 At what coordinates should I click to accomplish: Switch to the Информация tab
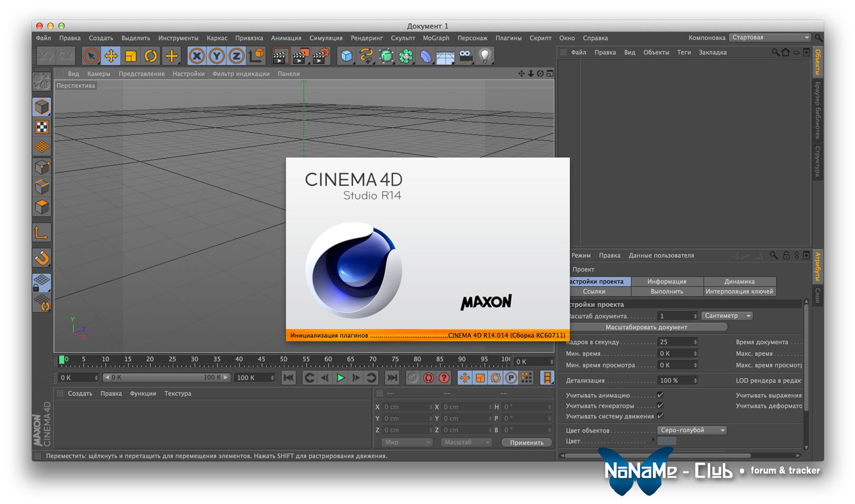pyautogui.click(x=667, y=282)
